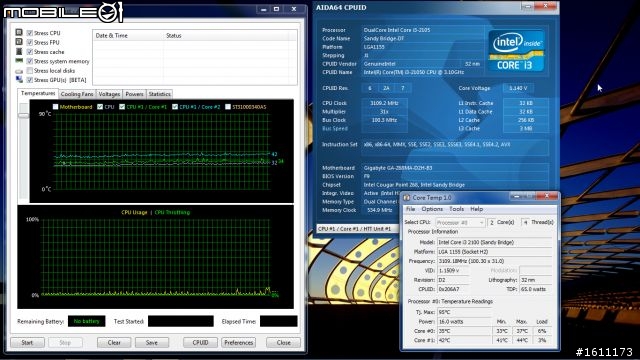The width and height of the screenshot is (640, 360).
Task: Open the CPU #1 / Core #1 / HTT Unit #1 dropdown
Action: (358, 229)
